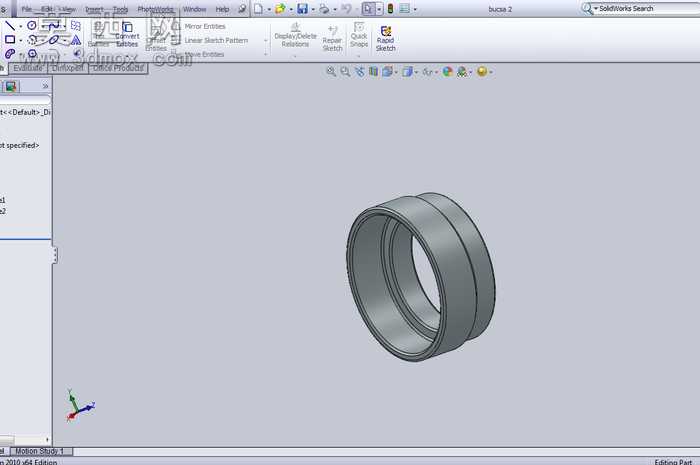Open the Print dropdown arrow
This screenshot has width=700, height=465.
(335, 9)
